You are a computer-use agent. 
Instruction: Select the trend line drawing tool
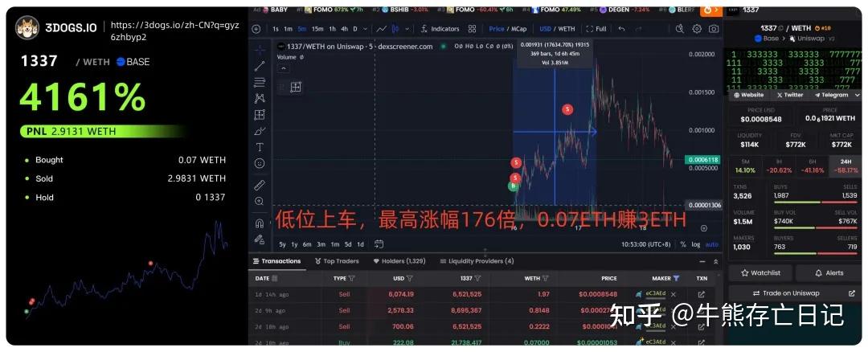click(259, 67)
